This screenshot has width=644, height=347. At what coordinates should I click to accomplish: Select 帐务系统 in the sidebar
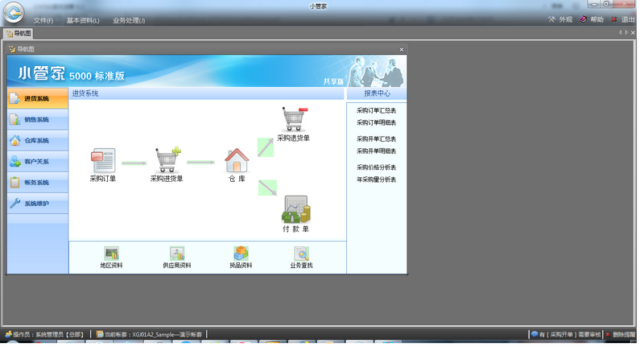point(37,182)
